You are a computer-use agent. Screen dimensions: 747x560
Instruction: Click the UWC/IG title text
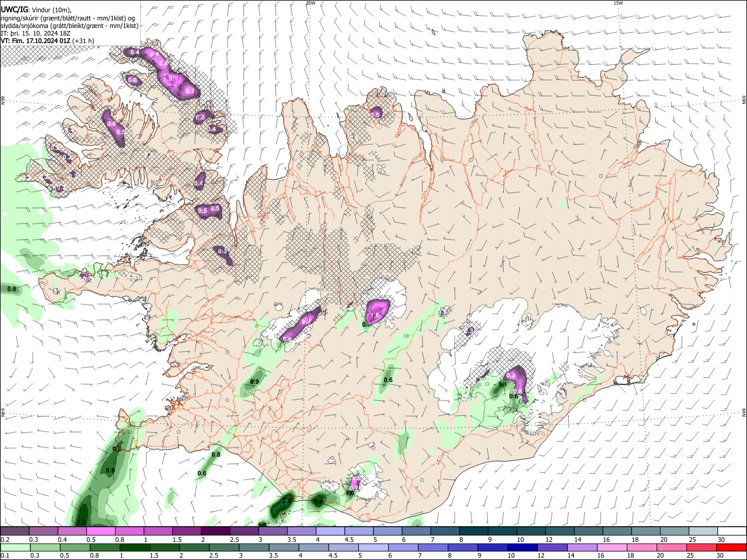[13, 10]
